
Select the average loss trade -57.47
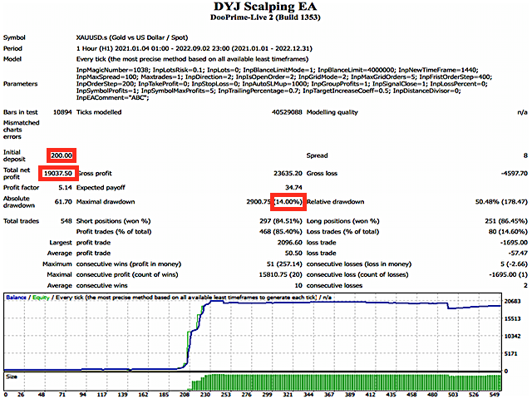[x=518, y=253]
